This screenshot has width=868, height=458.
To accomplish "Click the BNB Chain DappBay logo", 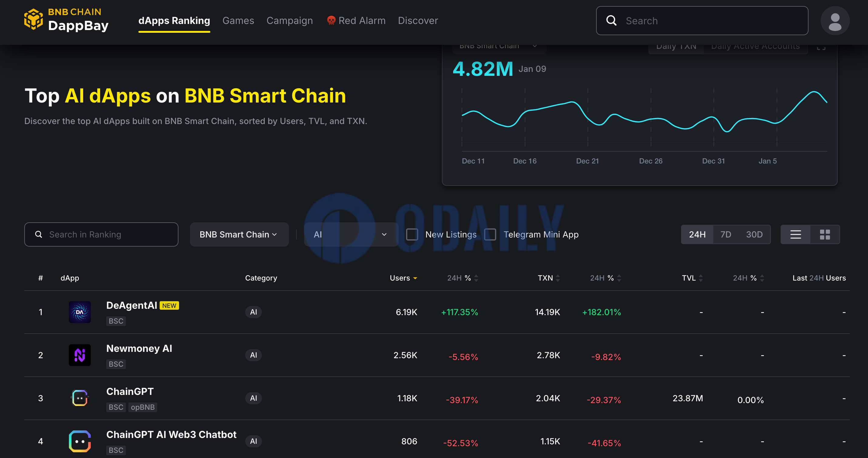I will [x=66, y=20].
